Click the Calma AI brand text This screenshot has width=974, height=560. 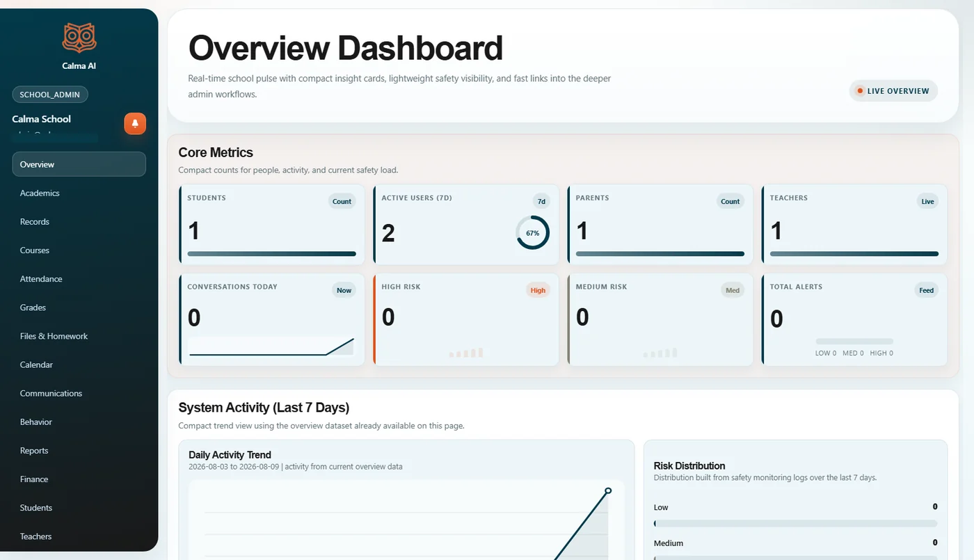(79, 66)
